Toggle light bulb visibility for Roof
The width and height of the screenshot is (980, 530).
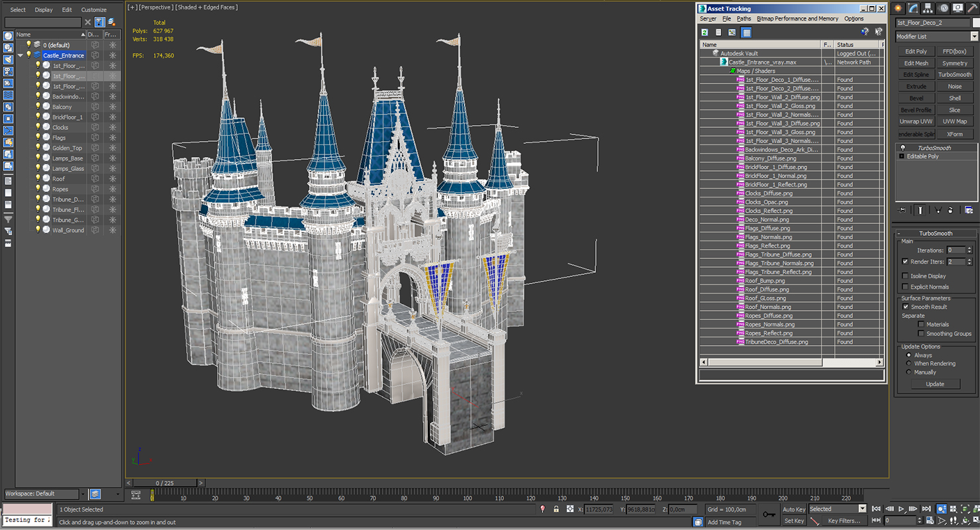pyautogui.click(x=38, y=178)
